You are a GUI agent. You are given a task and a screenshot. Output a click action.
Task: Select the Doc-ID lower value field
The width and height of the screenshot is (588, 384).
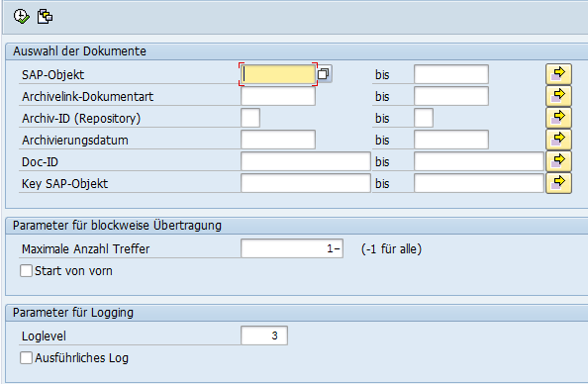(x=306, y=161)
